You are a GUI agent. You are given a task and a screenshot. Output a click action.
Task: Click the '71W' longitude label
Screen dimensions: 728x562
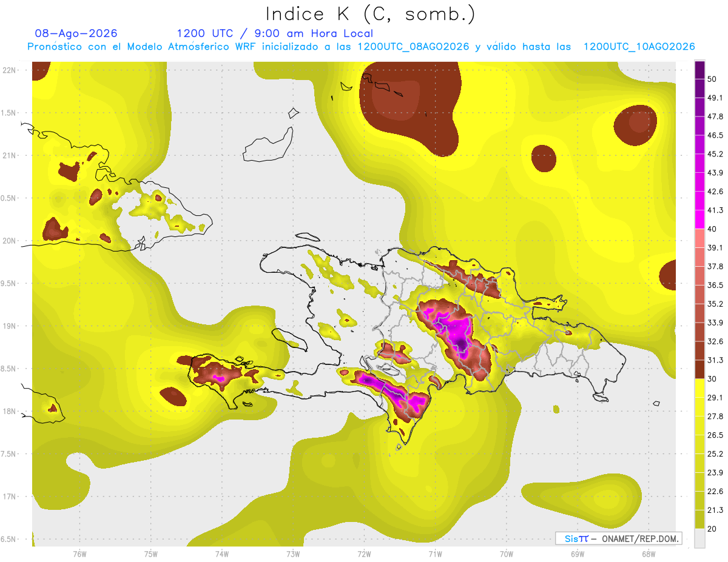435,554
